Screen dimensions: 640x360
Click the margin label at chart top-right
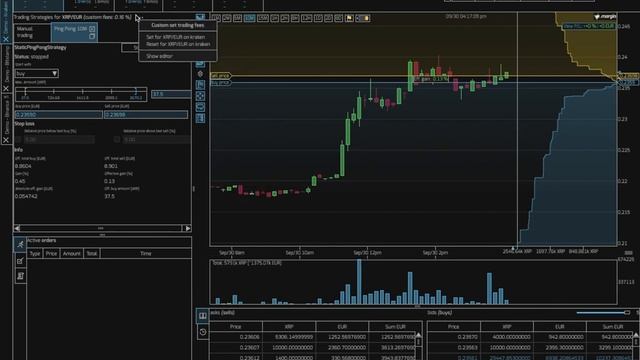pos(605,17)
